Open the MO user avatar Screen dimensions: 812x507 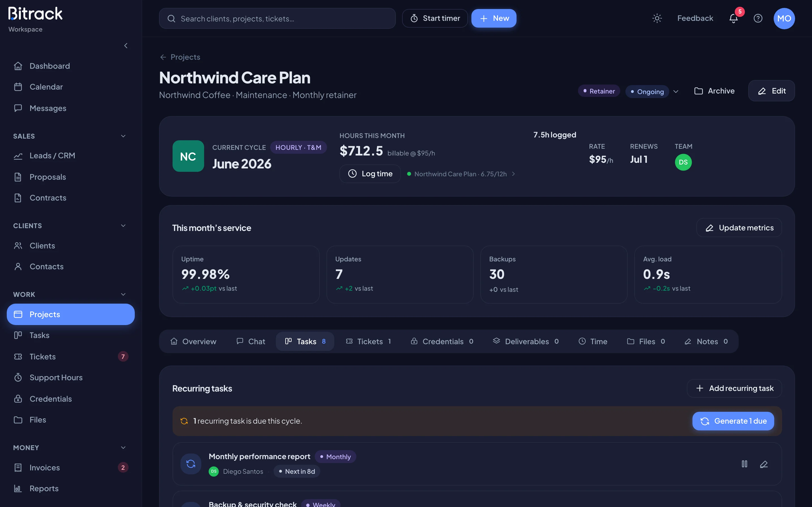[x=784, y=18]
